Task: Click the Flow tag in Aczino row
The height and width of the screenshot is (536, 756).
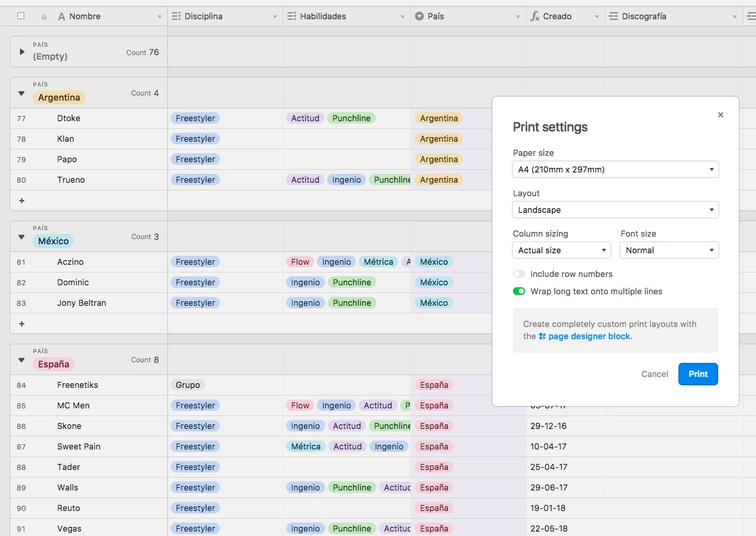Action: click(x=300, y=262)
